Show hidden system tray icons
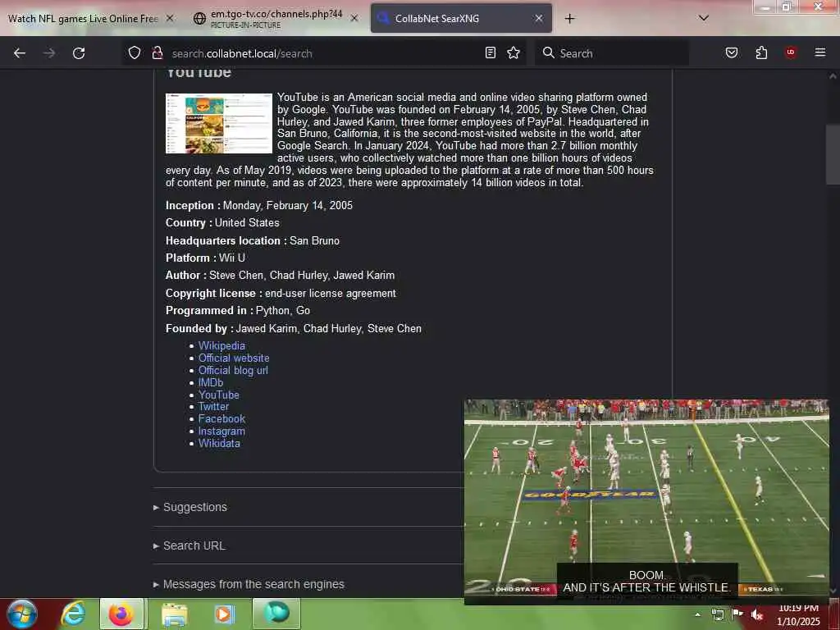The image size is (840, 630). pos(697,614)
